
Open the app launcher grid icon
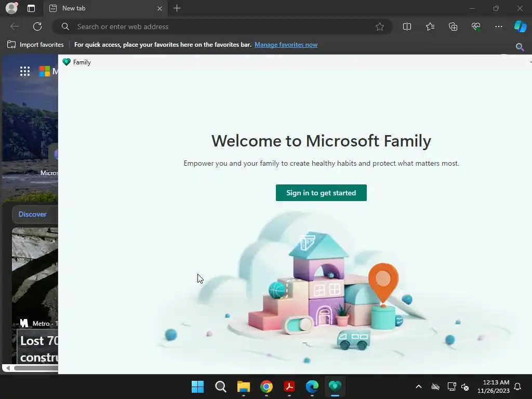25,71
